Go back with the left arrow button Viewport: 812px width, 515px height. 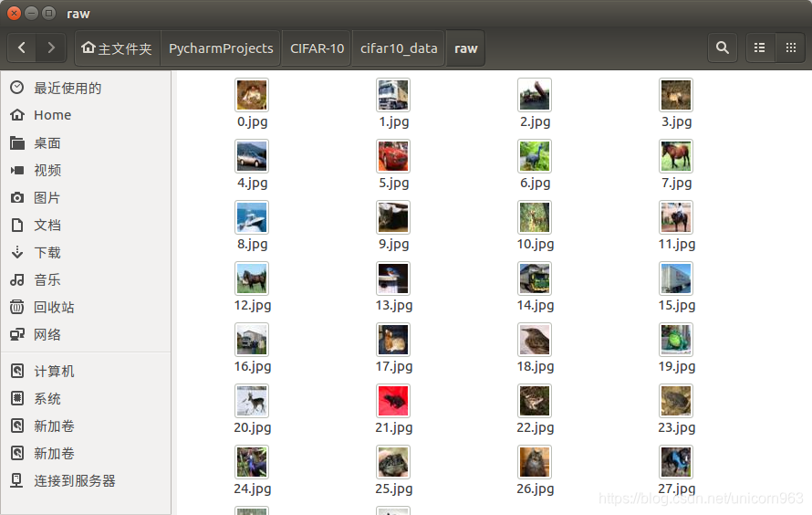click(x=22, y=48)
